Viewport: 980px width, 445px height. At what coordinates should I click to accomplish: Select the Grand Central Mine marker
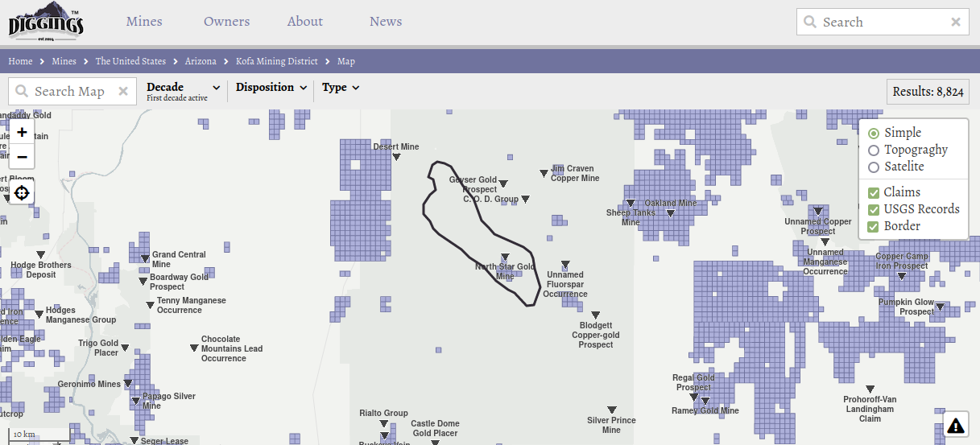146,259
